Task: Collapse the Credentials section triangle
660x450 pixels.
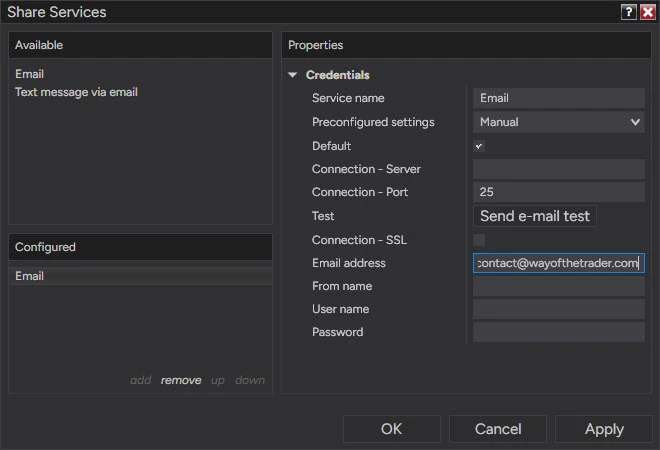Action: tap(293, 75)
